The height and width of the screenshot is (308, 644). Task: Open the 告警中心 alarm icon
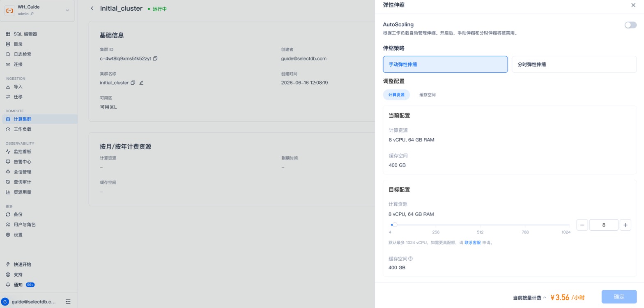click(x=8, y=162)
